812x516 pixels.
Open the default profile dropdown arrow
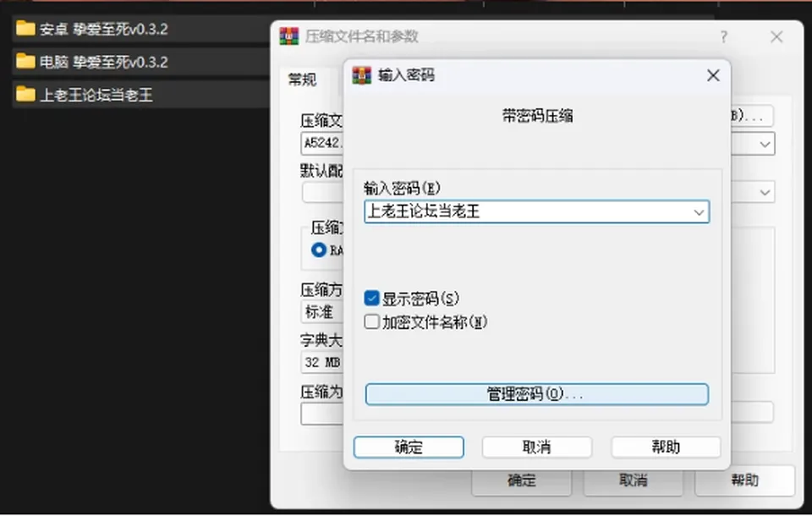click(x=765, y=192)
